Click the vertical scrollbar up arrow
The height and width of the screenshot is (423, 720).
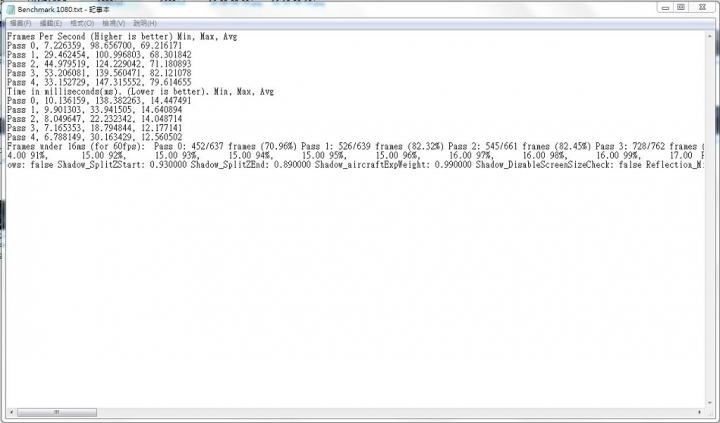click(710, 36)
